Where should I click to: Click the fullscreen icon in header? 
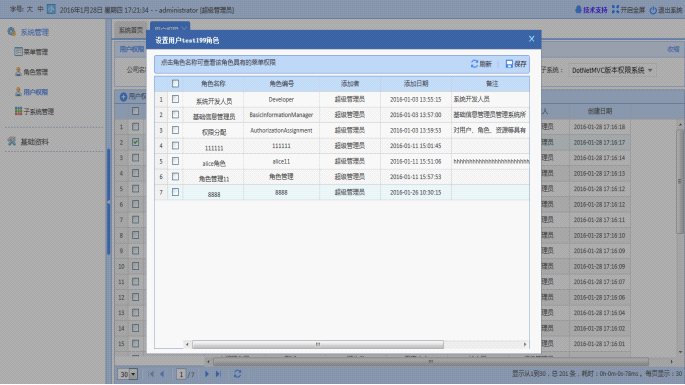pos(616,9)
